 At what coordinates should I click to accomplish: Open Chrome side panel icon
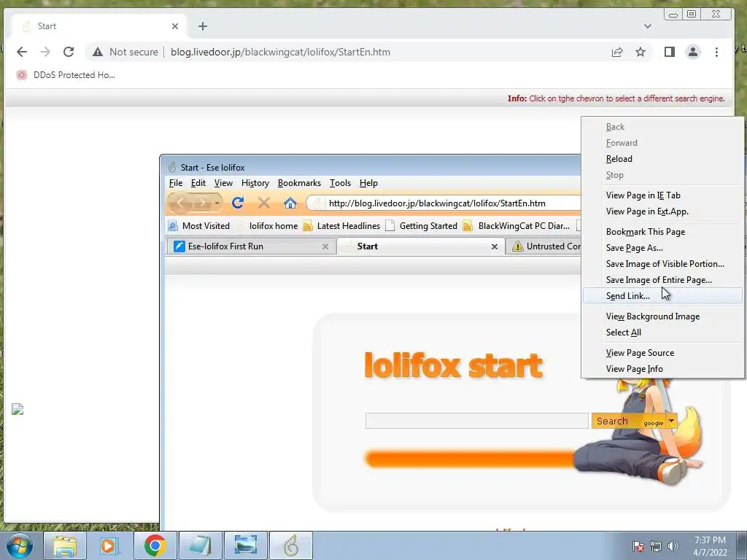click(670, 52)
